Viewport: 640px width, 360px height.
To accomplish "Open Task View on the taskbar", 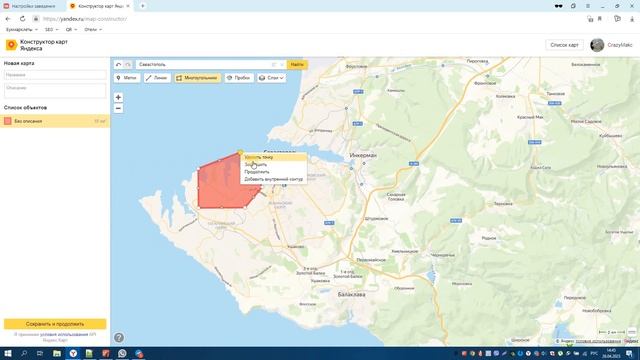I will click(40, 353).
